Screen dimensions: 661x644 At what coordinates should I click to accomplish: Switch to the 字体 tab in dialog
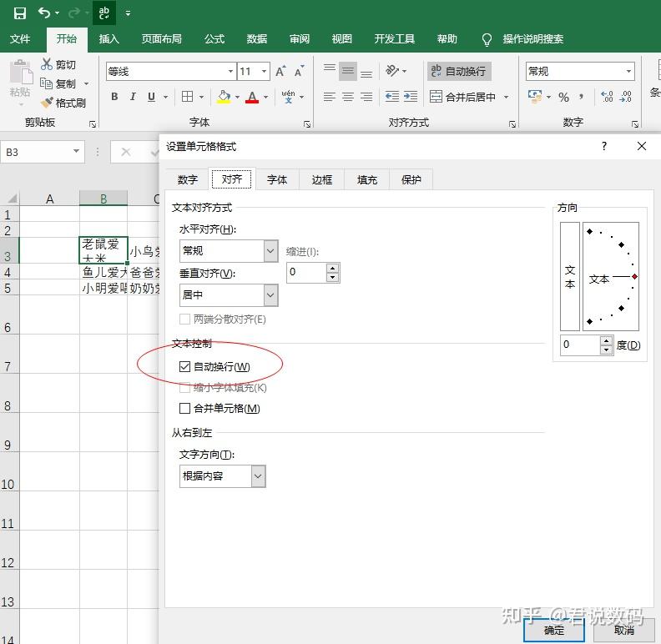tap(277, 179)
